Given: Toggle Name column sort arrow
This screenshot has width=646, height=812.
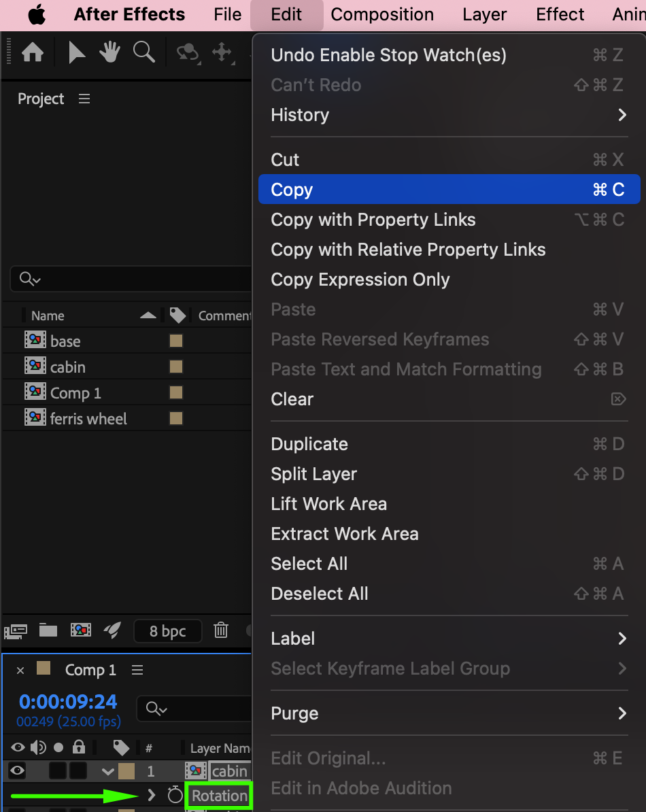Looking at the screenshot, I should click(148, 316).
